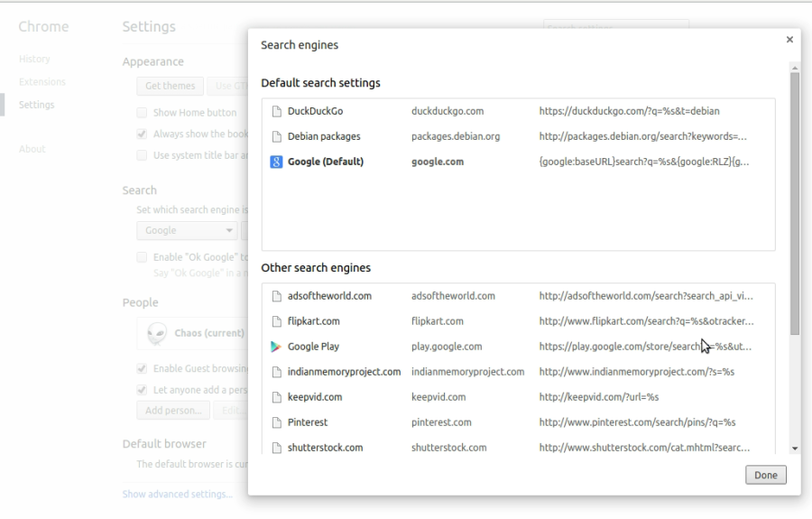This screenshot has height=519, width=812.
Task: Click the bold google.com keyword
Action: pos(438,162)
